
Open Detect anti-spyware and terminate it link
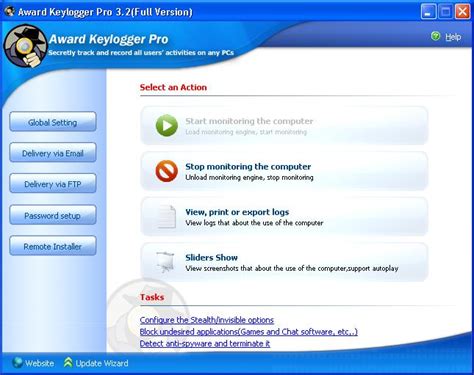pyautogui.click(x=205, y=343)
